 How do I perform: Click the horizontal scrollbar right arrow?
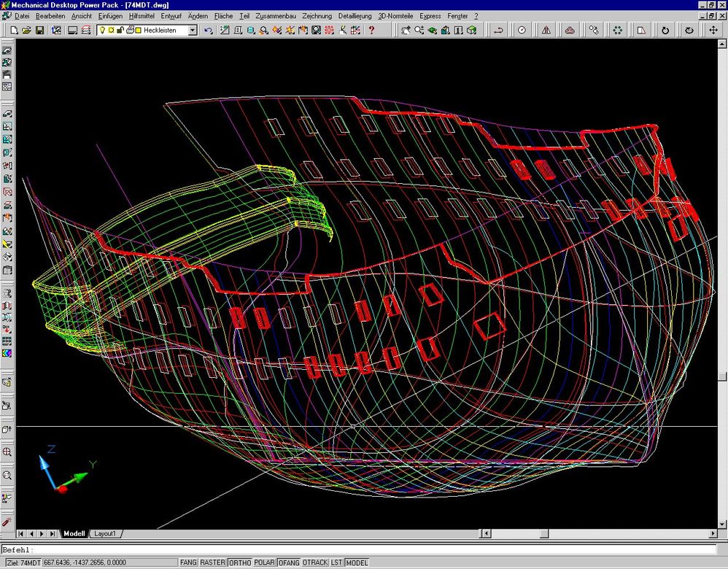pos(713,534)
